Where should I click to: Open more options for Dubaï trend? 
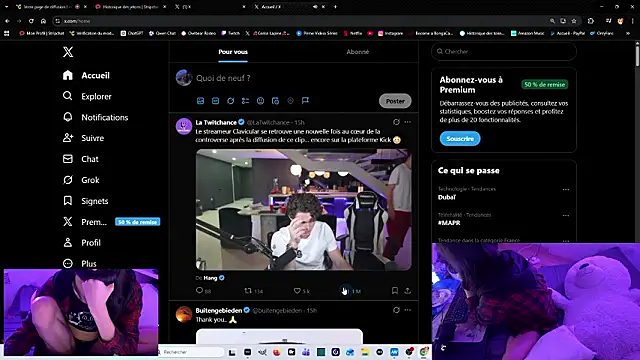pyautogui.click(x=566, y=189)
